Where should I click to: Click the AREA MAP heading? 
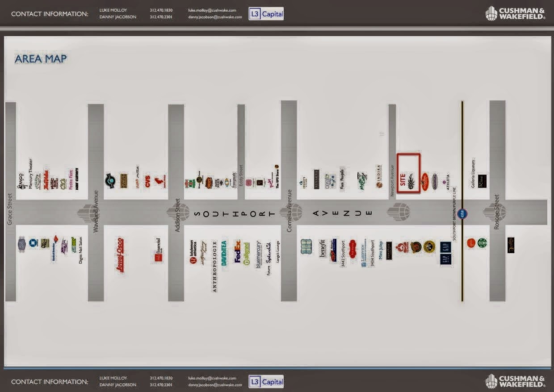(41, 59)
